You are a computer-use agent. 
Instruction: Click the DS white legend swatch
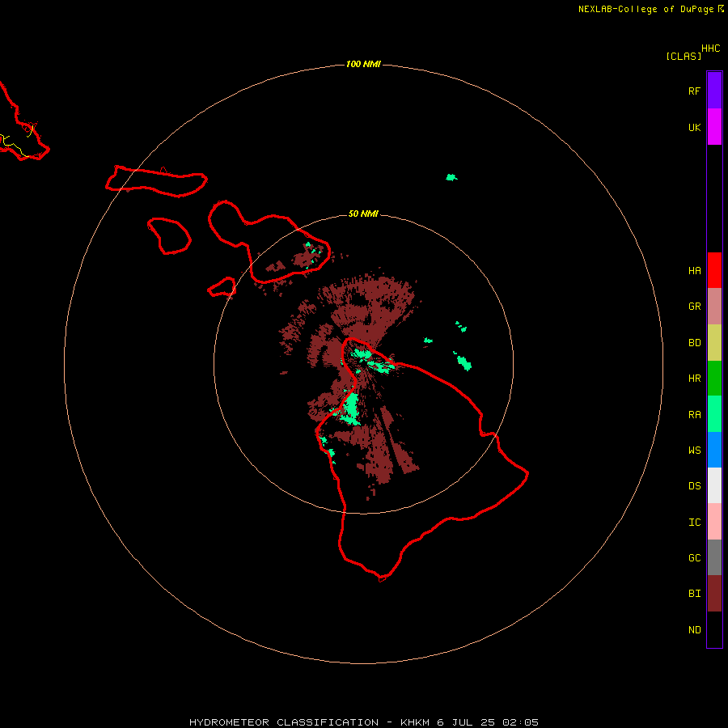[714, 485]
